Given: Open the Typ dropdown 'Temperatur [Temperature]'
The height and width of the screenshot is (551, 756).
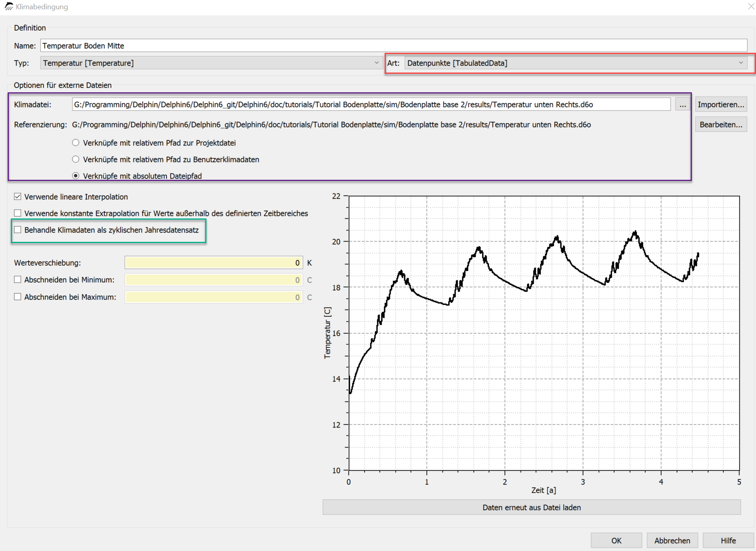Looking at the screenshot, I should click(x=211, y=63).
